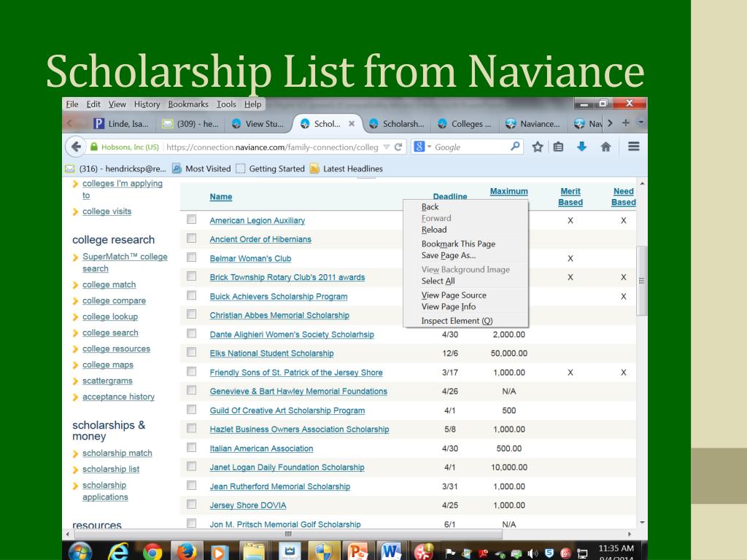The height and width of the screenshot is (560, 747).
Task: Switch to Firefox on taskbar
Action: [186, 552]
